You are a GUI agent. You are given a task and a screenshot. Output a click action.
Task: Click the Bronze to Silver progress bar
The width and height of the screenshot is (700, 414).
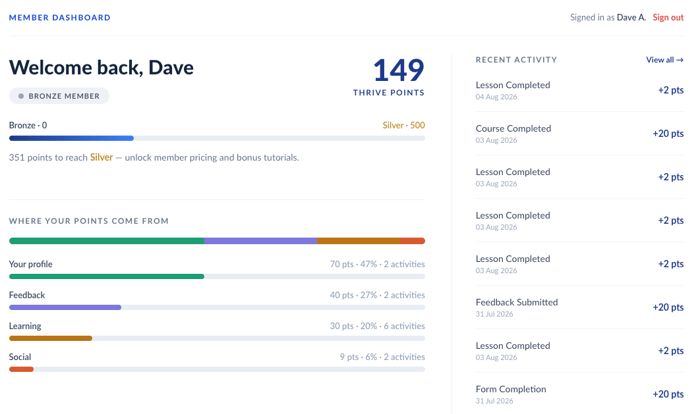point(217,138)
